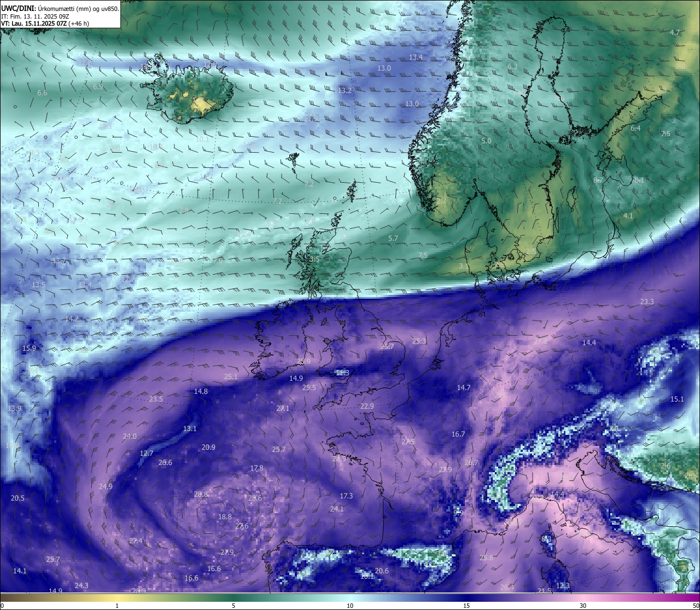Click the 14.2 value label

(x=72, y=319)
